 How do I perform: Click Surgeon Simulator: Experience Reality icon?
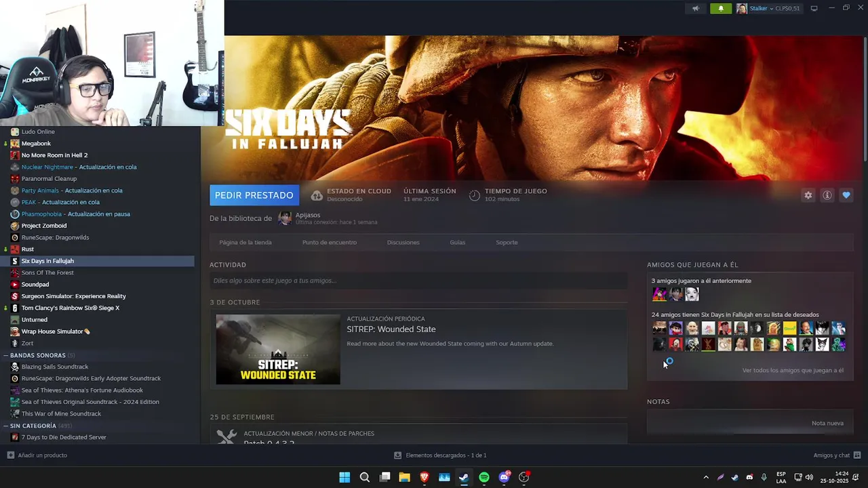[x=15, y=296]
